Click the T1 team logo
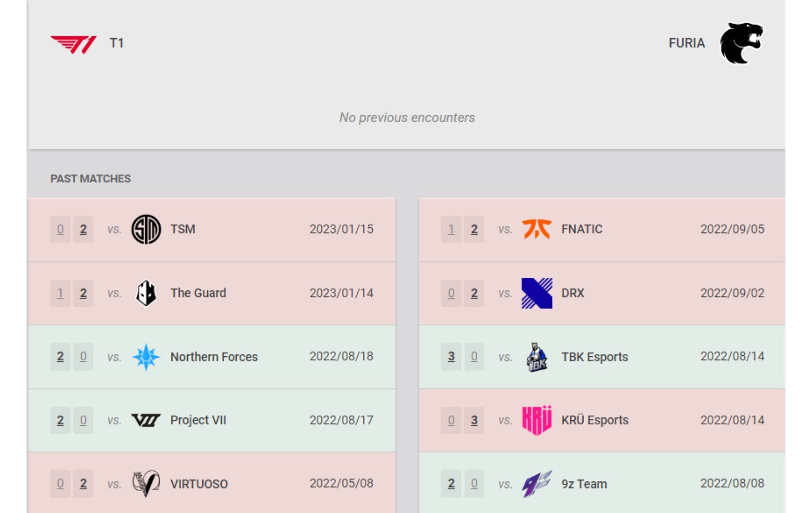Screen dimensions: 812x513 [74, 44]
